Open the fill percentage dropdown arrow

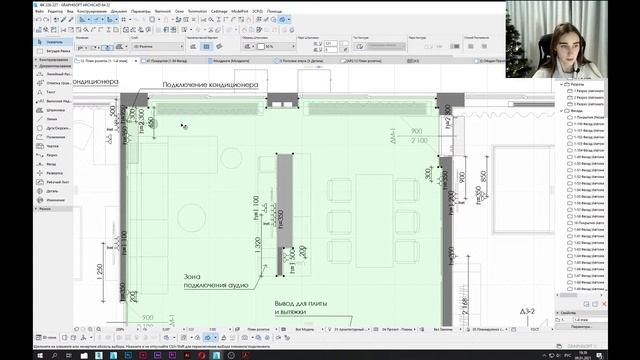point(293,47)
